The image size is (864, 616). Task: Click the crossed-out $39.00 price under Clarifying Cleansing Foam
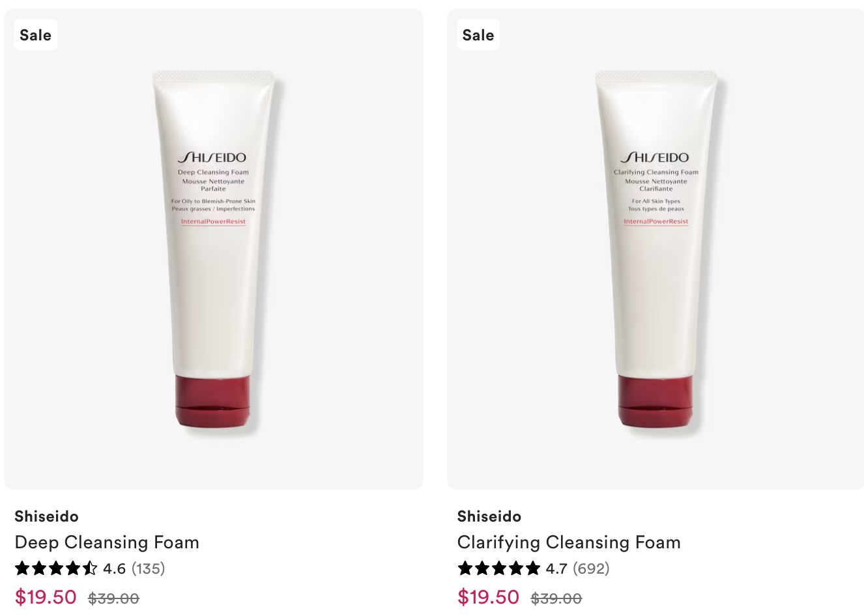click(556, 598)
